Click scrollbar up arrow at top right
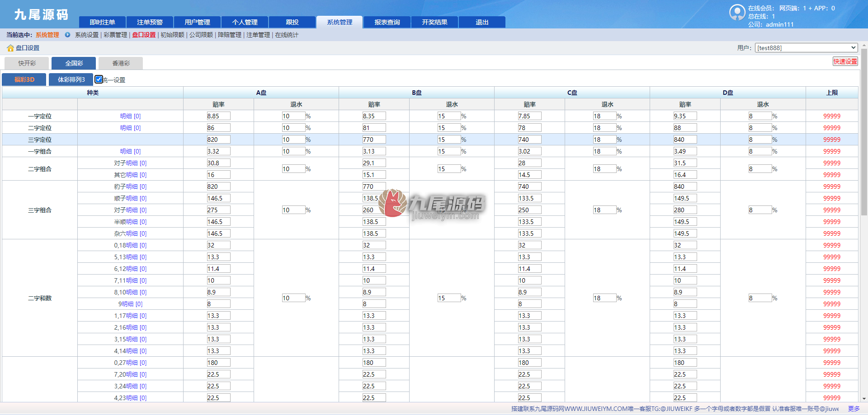 click(864, 46)
